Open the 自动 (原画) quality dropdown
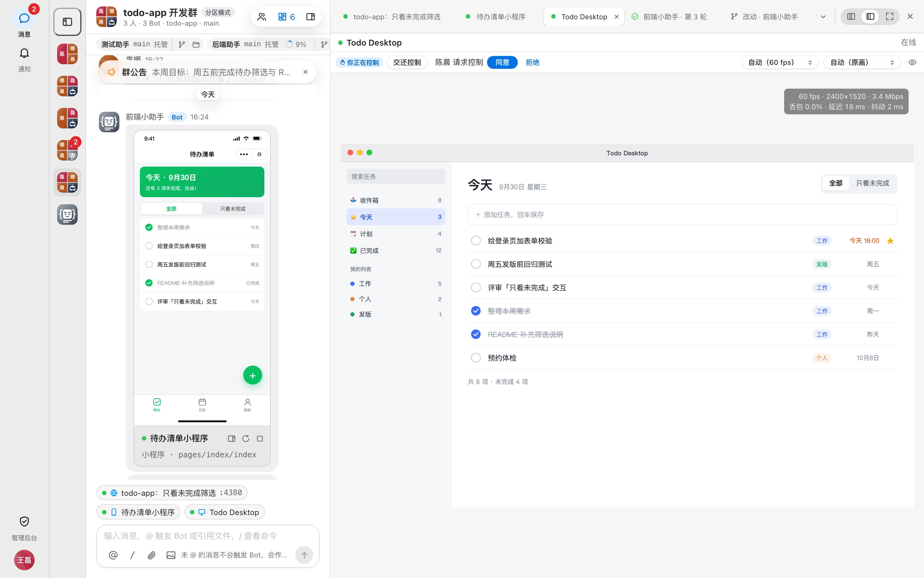Viewport: 924px width, 578px height. [862, 62]
